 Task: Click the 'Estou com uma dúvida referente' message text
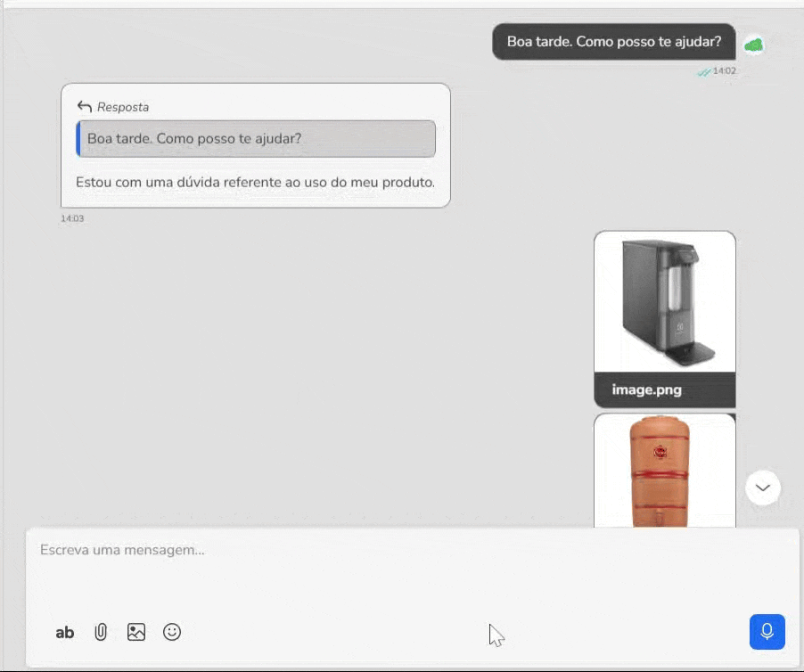click(x=255, y=183)
